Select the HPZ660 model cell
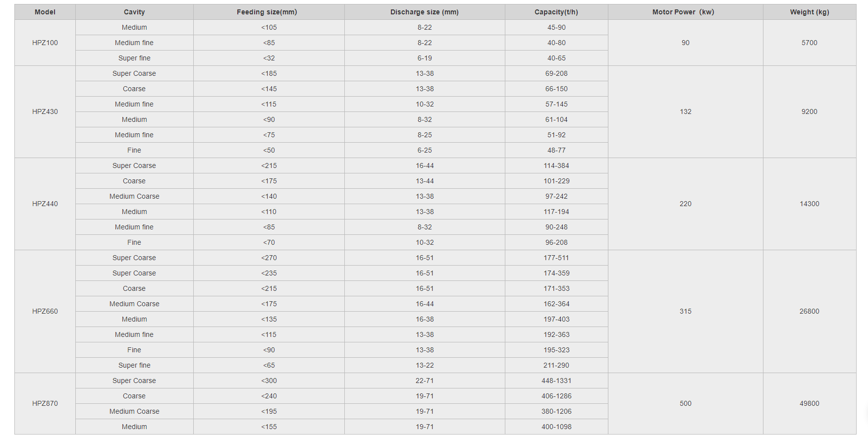The height and width of the screenshot is (439, 868). [x=45, y=311]
